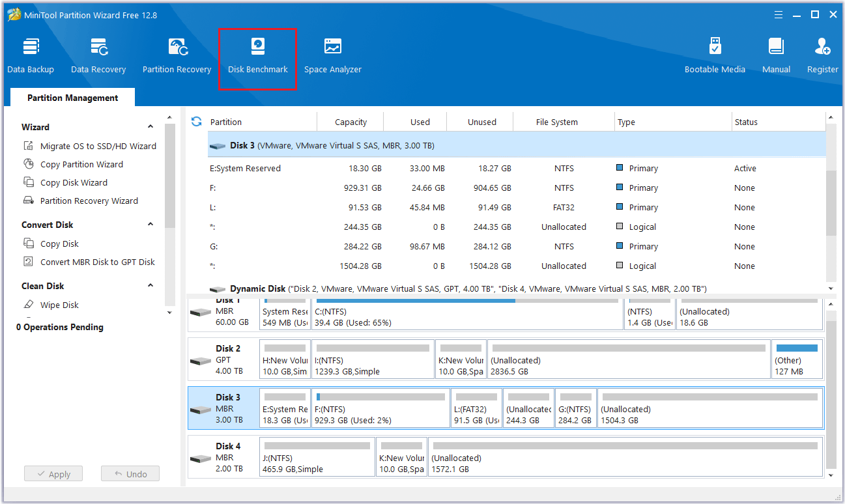This screenshot has height=504, width=845.
Task: Run Partition Recovery Wizard from sidebar
Action: tap(81, 201)
